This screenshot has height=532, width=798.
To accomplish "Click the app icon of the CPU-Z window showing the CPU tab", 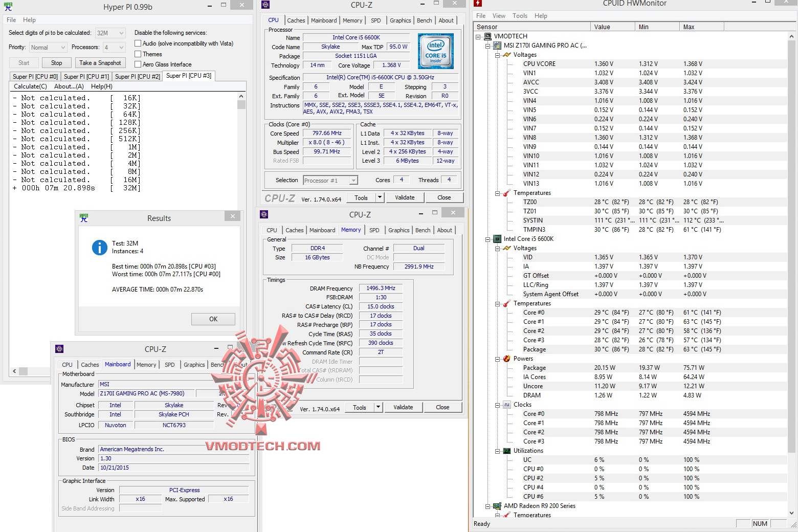I will coord(265,5).
